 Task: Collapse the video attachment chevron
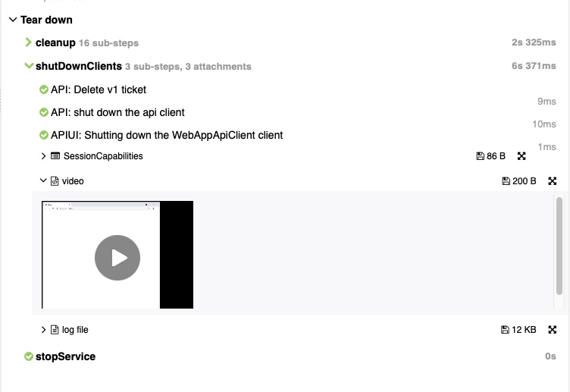43,180
